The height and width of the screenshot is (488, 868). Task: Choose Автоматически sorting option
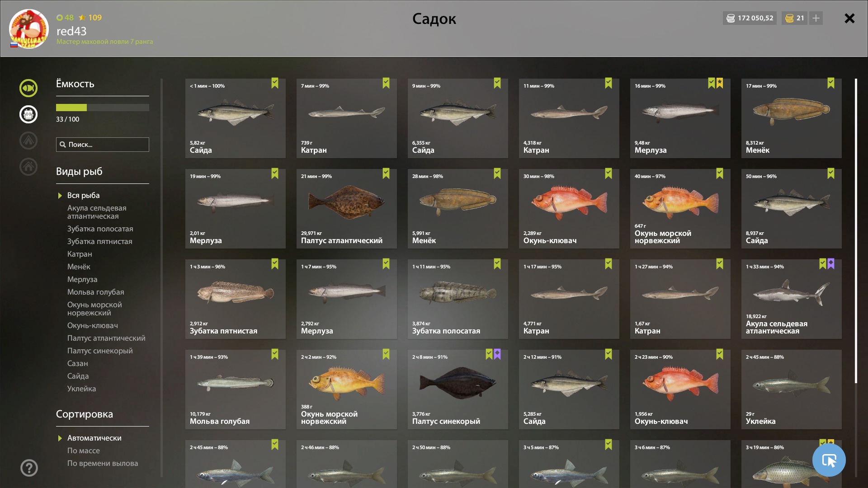(x=94, y=438)
